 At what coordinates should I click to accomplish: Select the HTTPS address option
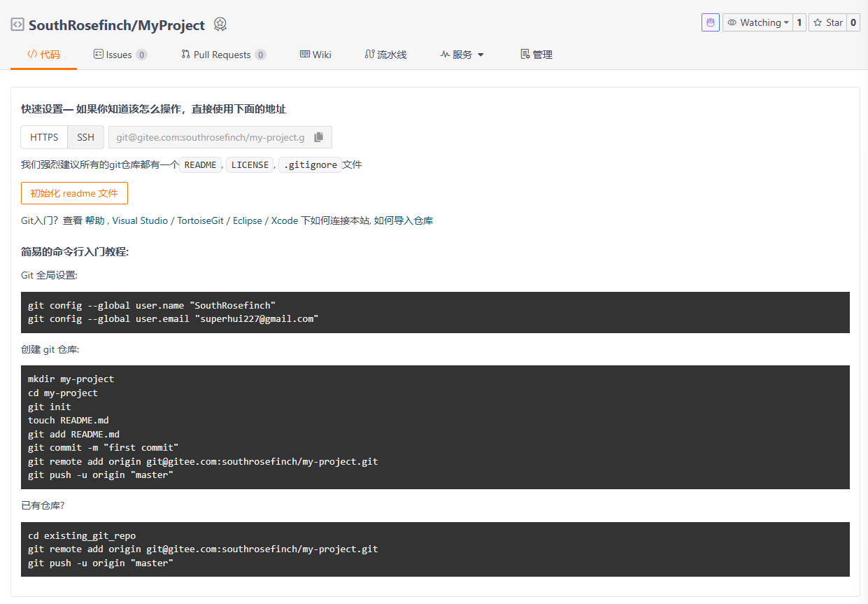click(44, 137)
